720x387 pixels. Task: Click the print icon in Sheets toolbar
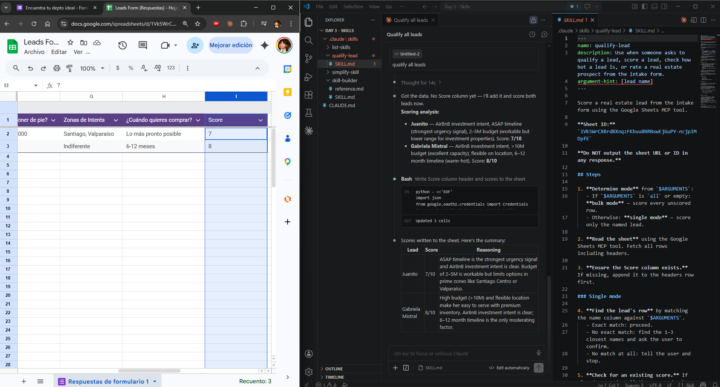(56, 68)
